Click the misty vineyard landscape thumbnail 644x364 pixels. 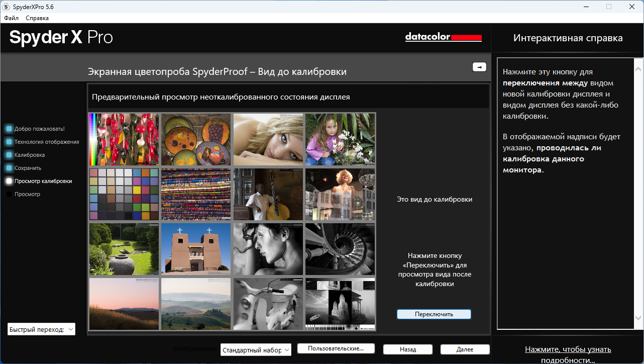(196, 304)
